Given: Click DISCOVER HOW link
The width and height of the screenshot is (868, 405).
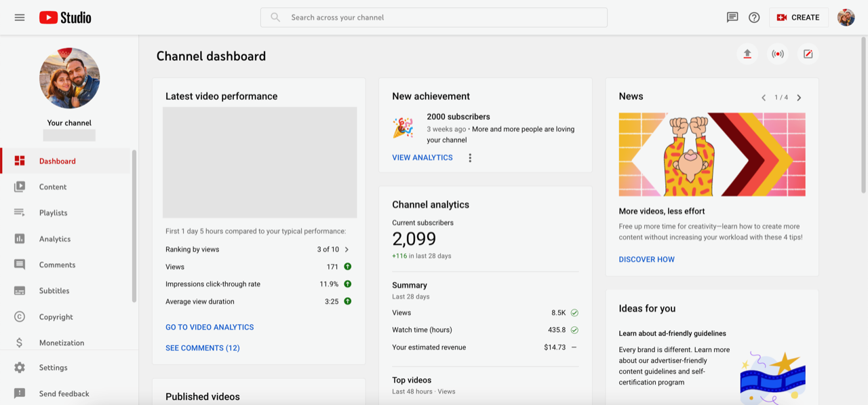Looking at the screenshot, I should pyautogui.click(x=647, y=259).
